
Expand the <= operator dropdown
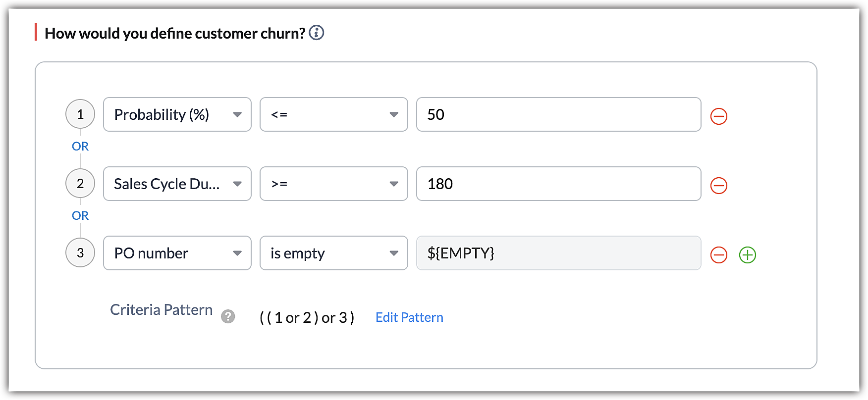pyautogui.click(x=333, y=114)
